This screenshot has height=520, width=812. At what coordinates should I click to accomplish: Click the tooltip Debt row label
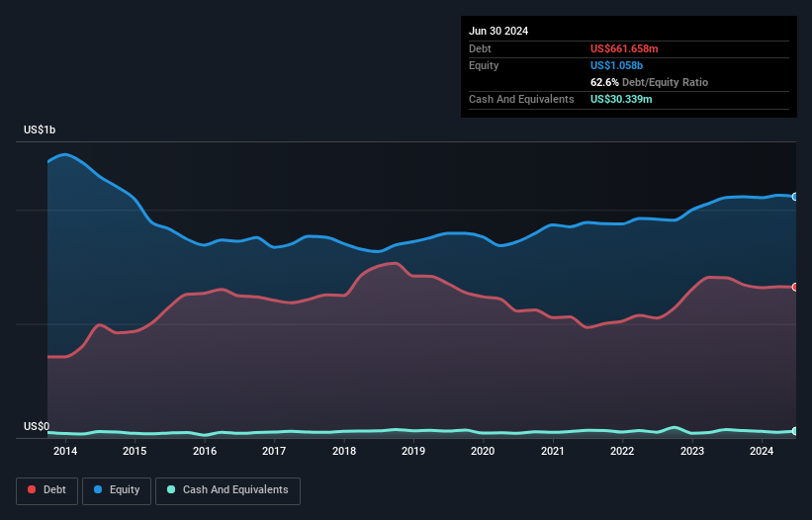pos(480,48)
